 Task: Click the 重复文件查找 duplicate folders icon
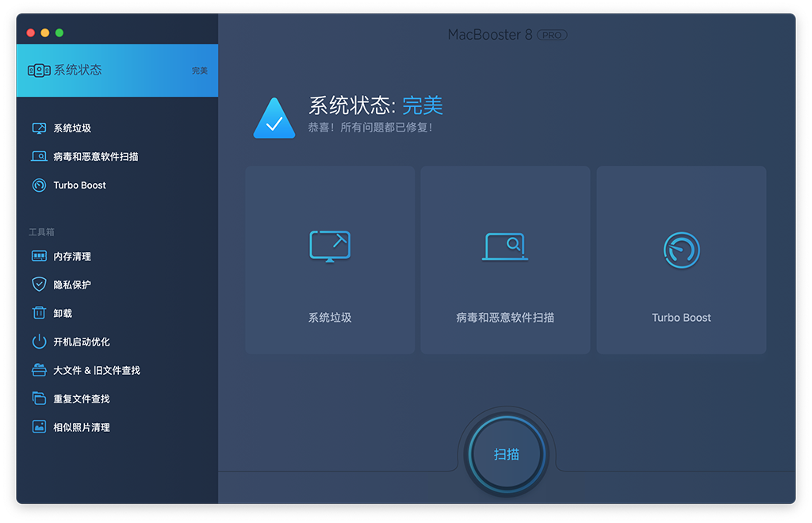tap(39, 399)
